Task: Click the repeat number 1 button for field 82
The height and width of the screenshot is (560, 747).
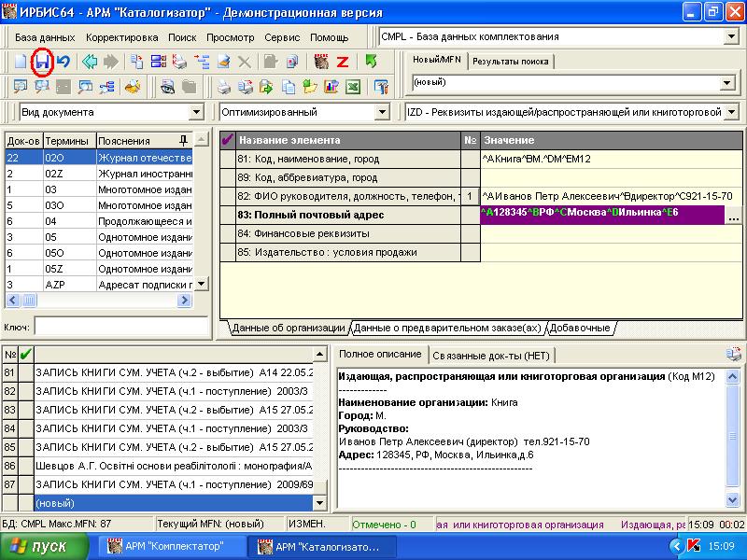Action: coord(470,196)
